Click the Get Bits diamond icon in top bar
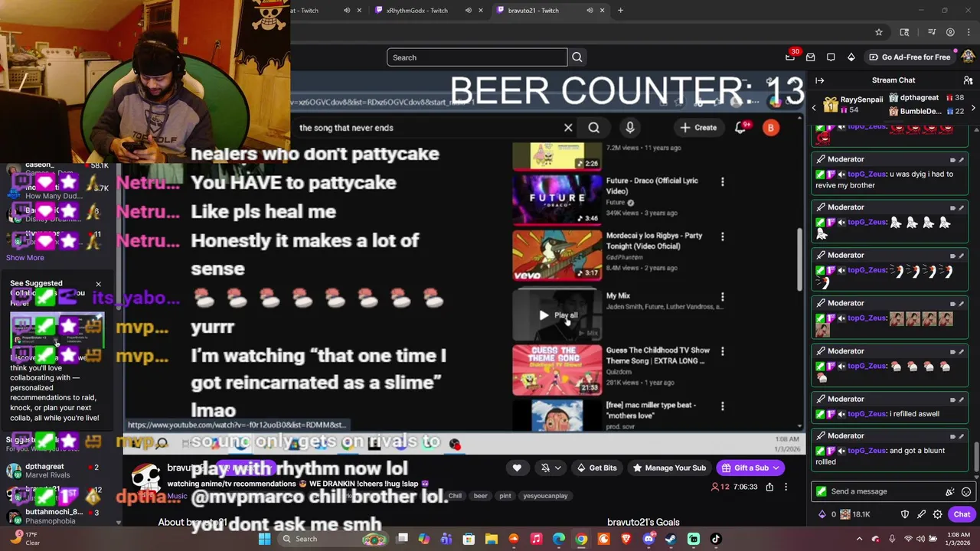 click(x=851, y=57)
